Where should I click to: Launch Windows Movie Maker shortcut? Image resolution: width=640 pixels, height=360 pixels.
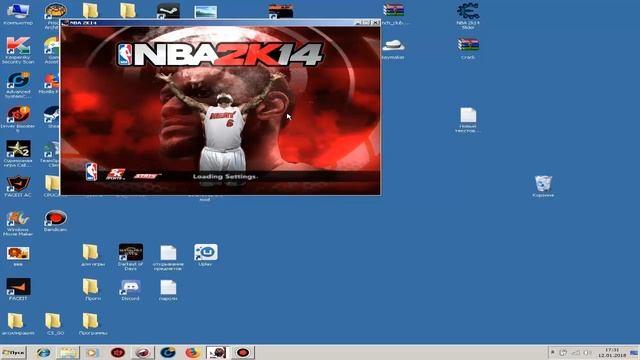pyautogui.click(x=18, y=223)
